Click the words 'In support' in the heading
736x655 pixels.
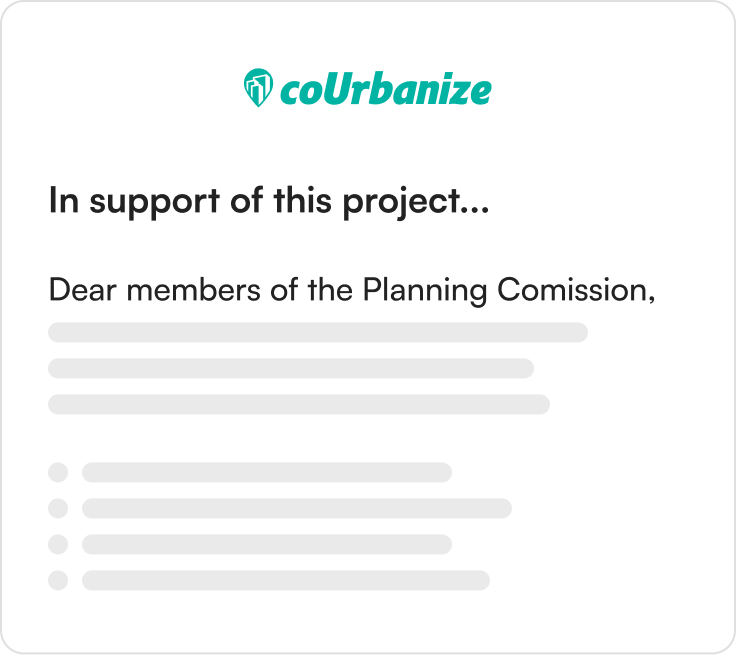point(134,201)
